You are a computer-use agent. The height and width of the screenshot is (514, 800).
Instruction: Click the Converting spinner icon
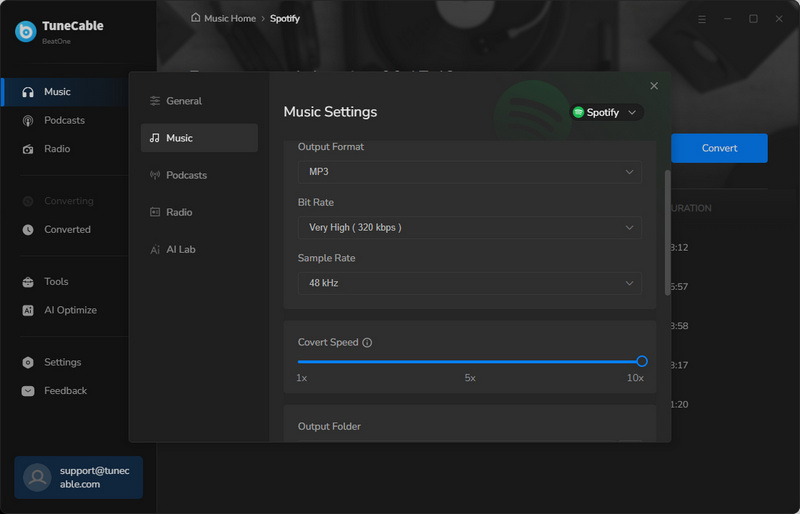[x=28, y=201]
